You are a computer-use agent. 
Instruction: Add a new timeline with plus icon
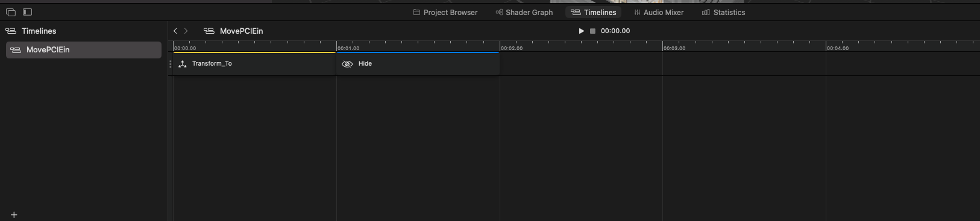tap(14, 214)
